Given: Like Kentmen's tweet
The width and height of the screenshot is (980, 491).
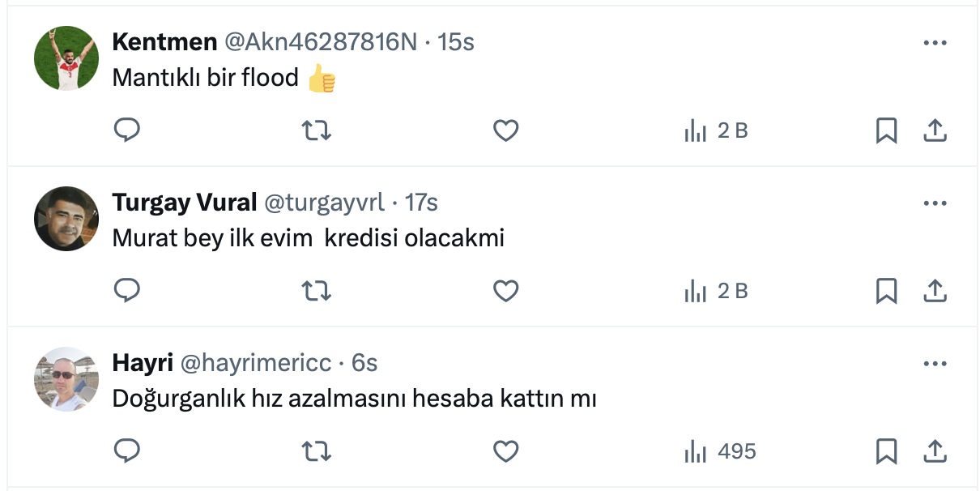Looking at the screenshot, I should tap(505, 130).
